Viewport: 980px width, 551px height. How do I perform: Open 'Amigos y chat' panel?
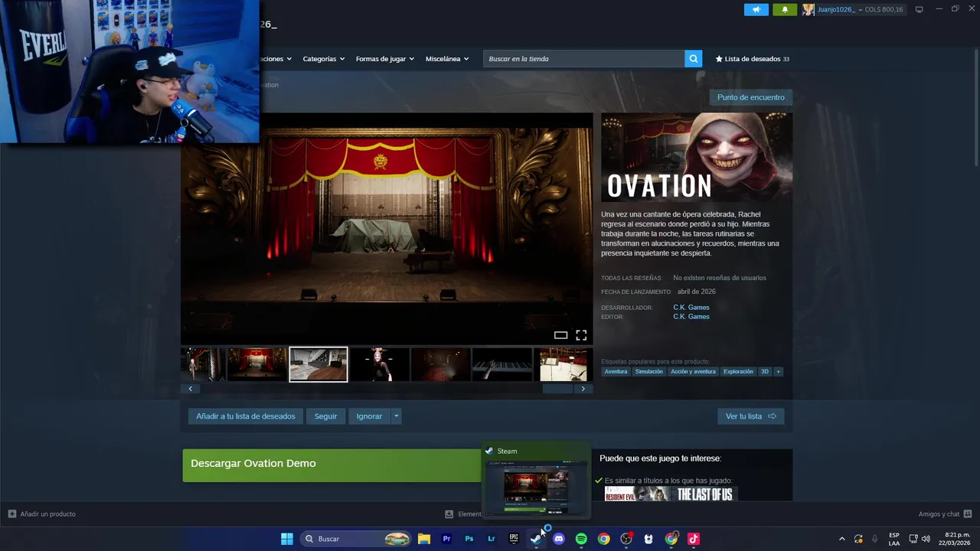click(x=945, y=514)
